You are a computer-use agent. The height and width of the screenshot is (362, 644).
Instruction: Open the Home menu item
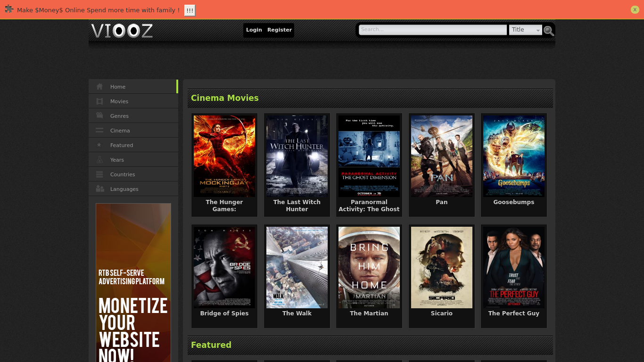[133, 86]
